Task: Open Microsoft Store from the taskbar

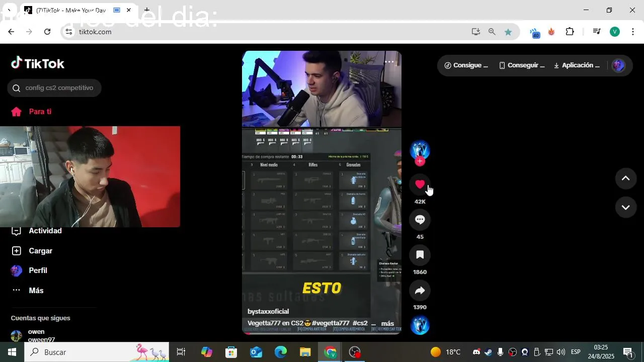Action: coord(231,352)
